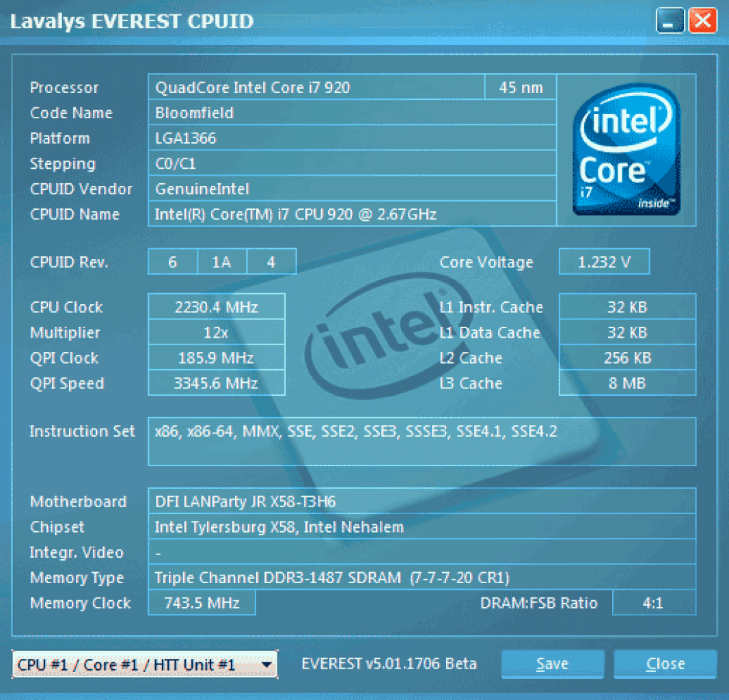
Task: Click the Core Voltage 1.232 V value
Action: (x=604, y=262)
